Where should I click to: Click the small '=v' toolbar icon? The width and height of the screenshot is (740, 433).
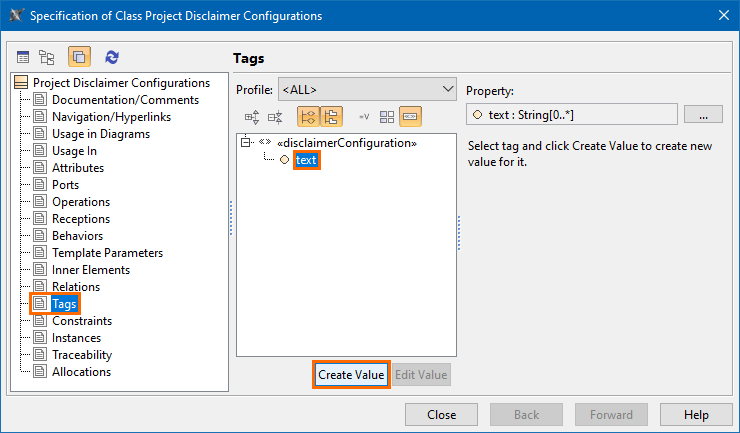(x=364, y=117)
